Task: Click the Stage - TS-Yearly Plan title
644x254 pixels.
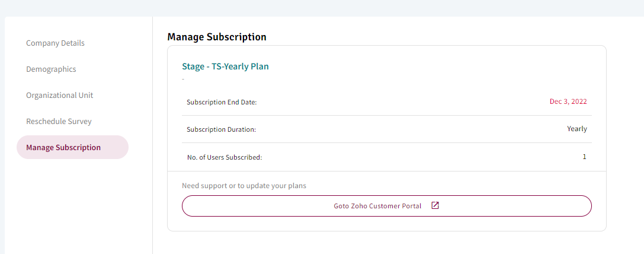Action: [225, 66]
